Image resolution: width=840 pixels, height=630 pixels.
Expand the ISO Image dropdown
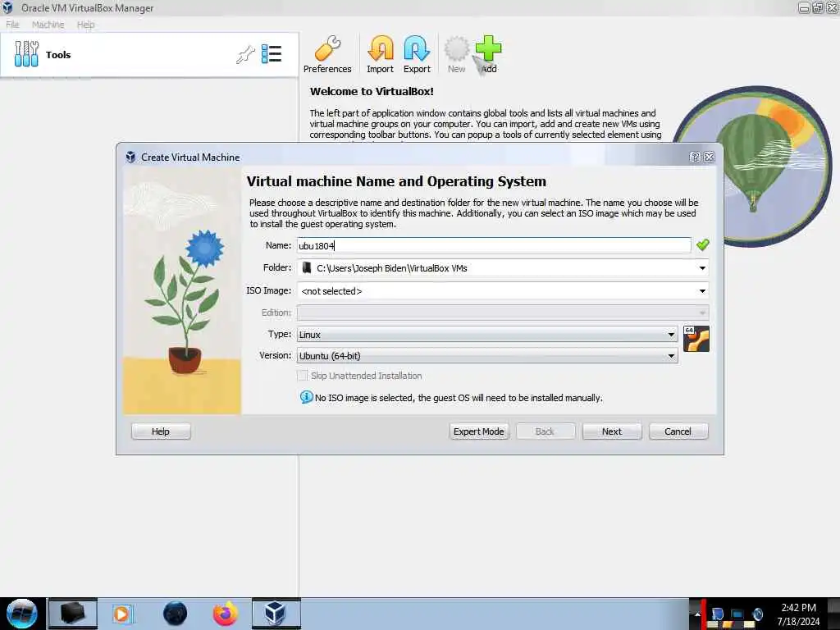(x=702, y=291)
